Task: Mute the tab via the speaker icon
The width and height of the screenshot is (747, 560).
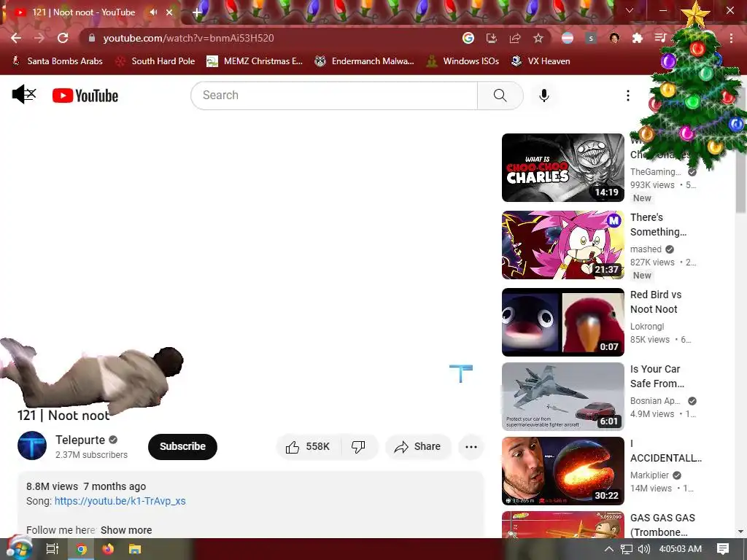Action: (x=153, y=12)
